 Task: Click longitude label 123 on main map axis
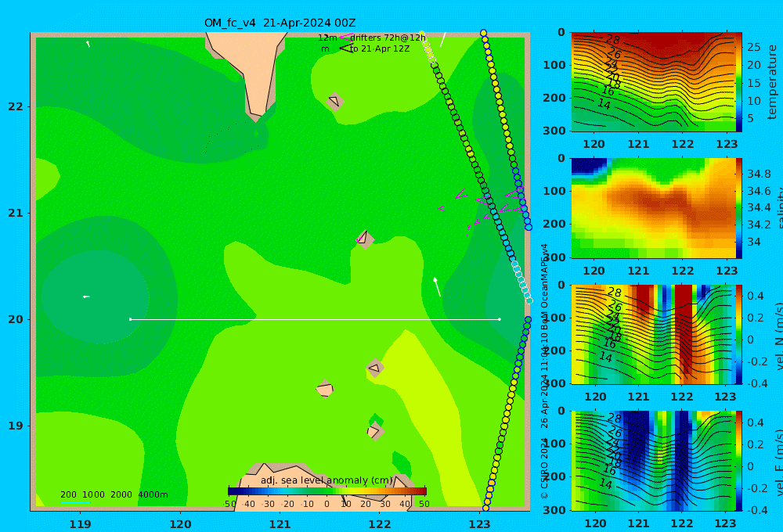[479, 524]
